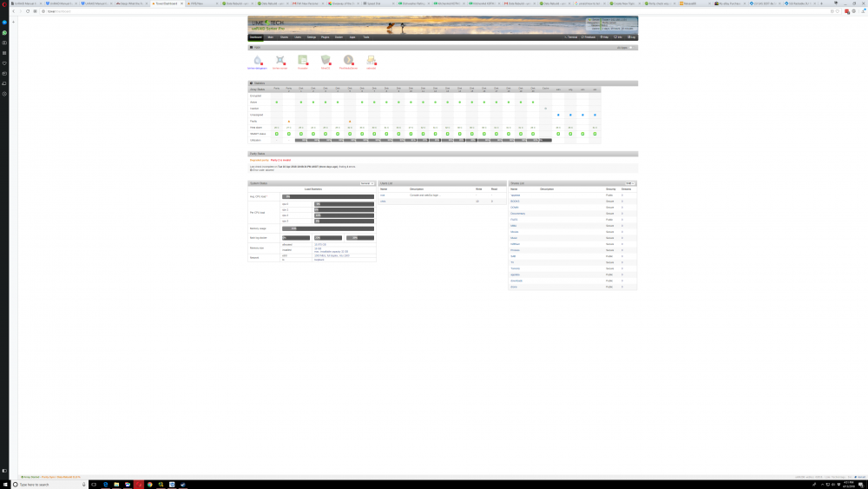Screen dimensions: 868x489
Task: Open the Documentary share link
Action: (517, 214)
